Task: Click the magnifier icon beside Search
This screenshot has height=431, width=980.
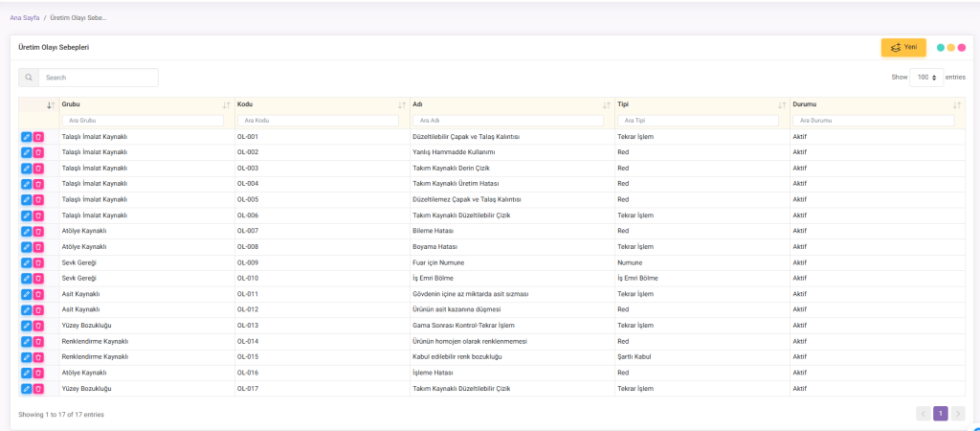Action: point(29,78)
